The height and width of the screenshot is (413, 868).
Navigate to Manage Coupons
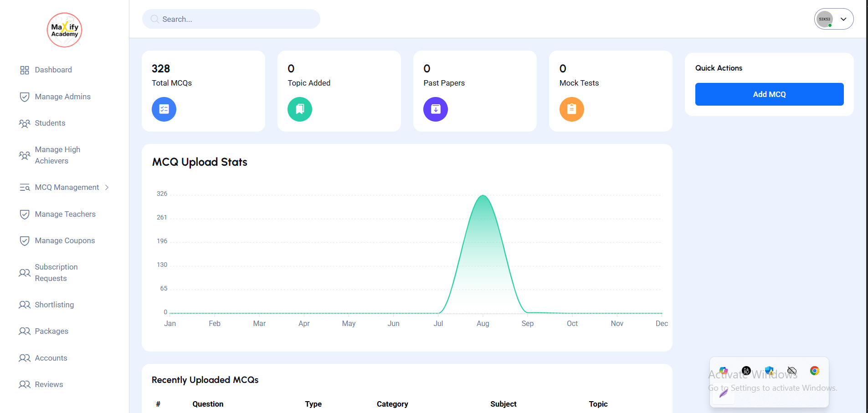(65, 241)
